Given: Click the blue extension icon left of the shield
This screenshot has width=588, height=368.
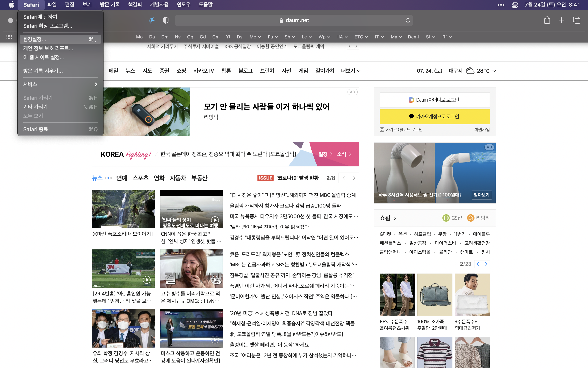Looking at the screenshot, I should [x=152, y=20].
